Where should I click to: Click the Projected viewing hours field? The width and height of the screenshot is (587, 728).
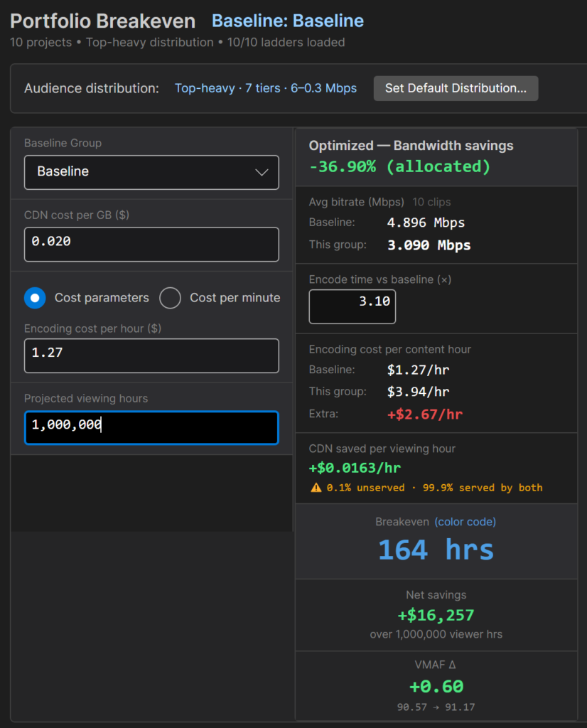click(x=151, y=427)
